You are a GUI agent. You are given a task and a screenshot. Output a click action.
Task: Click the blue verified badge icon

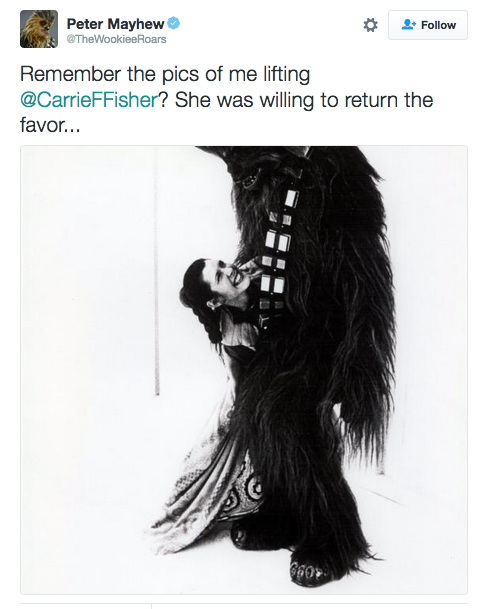pyautogui.click(x=173, y=23)
